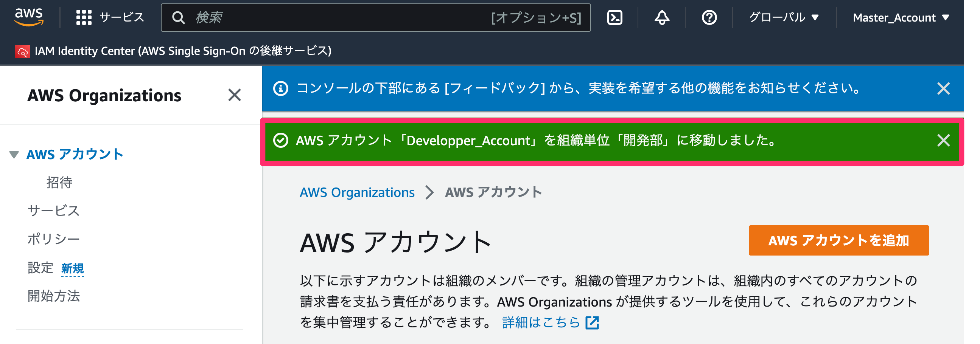Select AWS アカウント in the sidebar

pos(75,154)
